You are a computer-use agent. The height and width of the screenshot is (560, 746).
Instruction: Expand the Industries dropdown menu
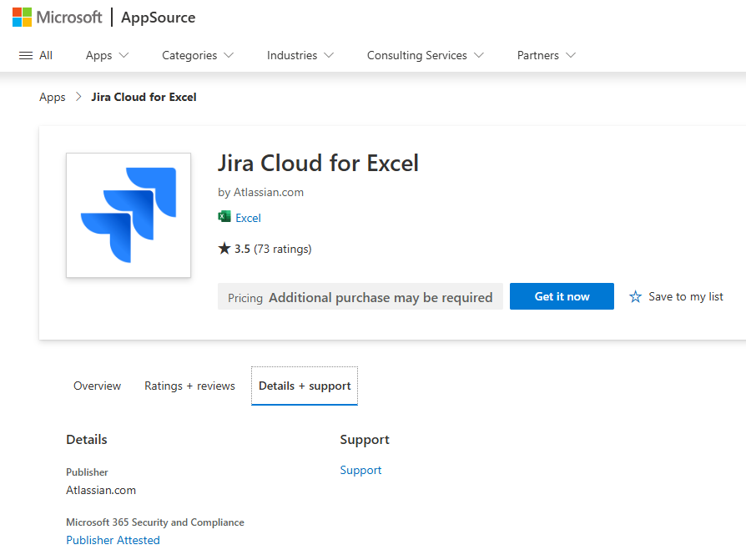coord(300,55)
